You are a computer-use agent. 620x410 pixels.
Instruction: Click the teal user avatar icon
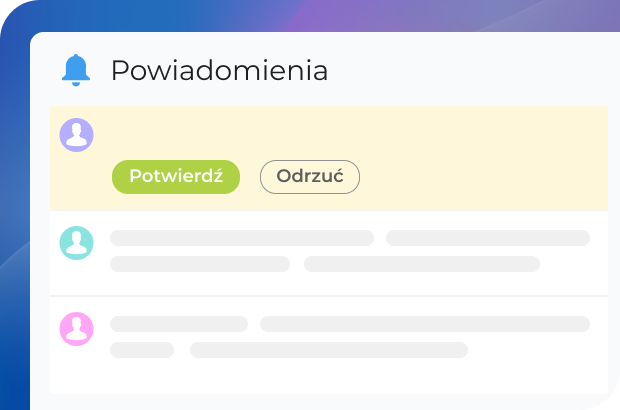click(77, 243)
